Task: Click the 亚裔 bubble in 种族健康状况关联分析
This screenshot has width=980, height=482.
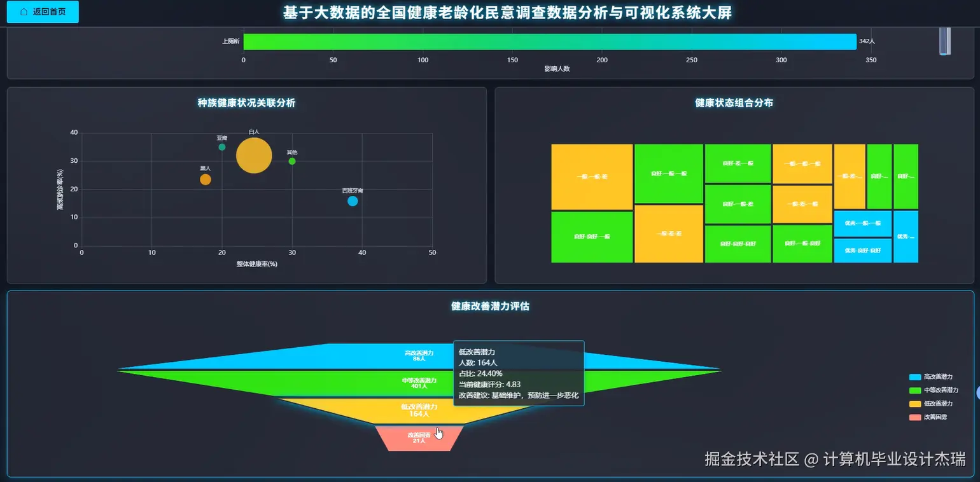Action: 221,146
